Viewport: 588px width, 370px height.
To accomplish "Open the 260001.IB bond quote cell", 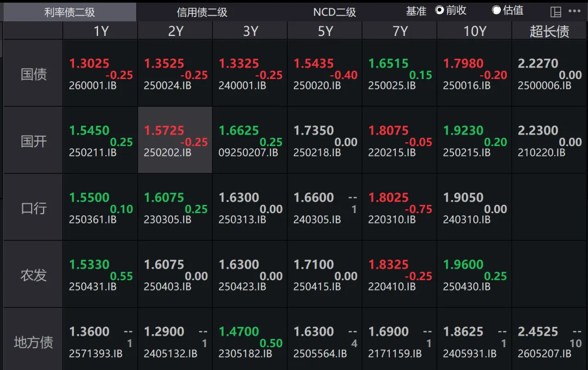I will (x=101, y=74).
